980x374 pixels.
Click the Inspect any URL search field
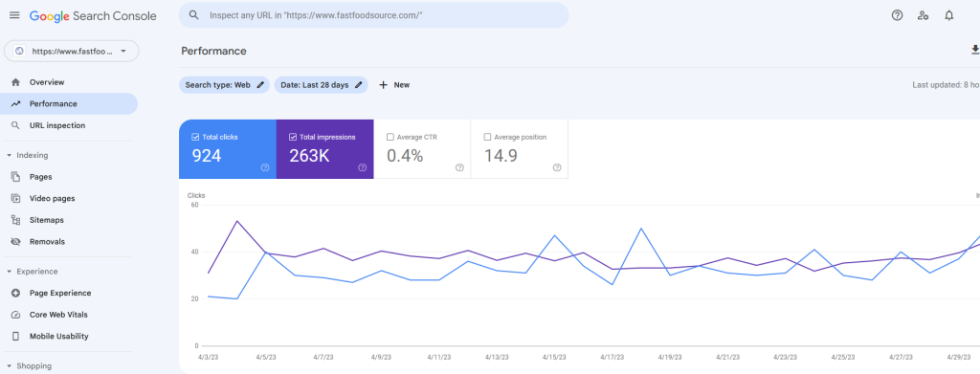click(374, 15)
